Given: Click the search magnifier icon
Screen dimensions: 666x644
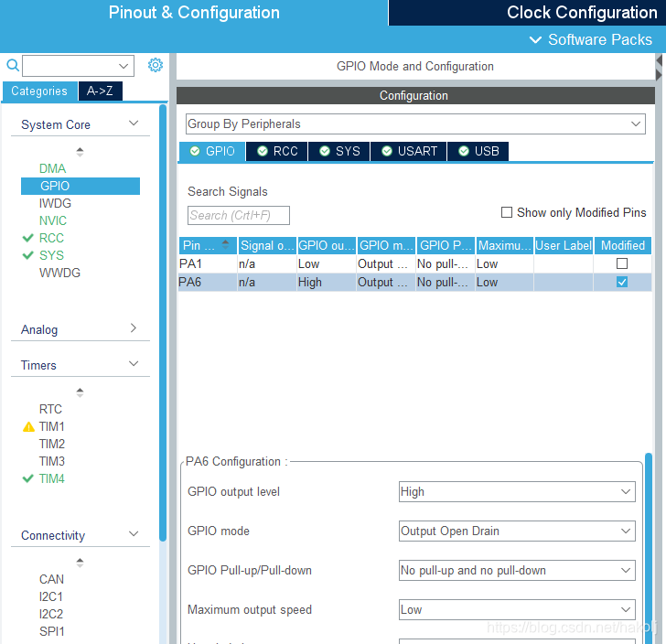Looking at the screenshot, I should click(x=13, y=66).
